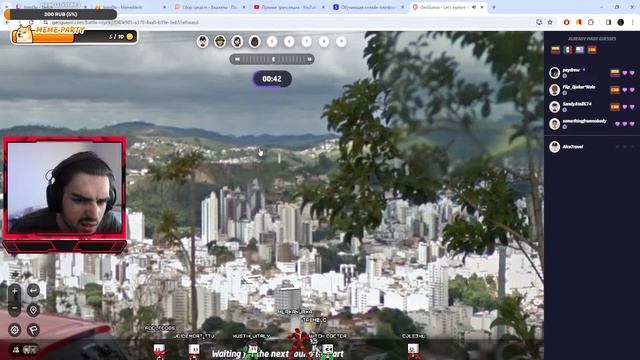Select fourth player avatar in round tracker
The width and height of the screenshot is (640, 360).
click(255, 41)
